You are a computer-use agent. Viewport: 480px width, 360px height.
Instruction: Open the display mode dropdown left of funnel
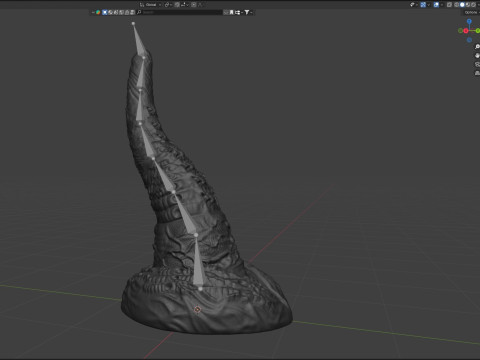click(239, 12)
